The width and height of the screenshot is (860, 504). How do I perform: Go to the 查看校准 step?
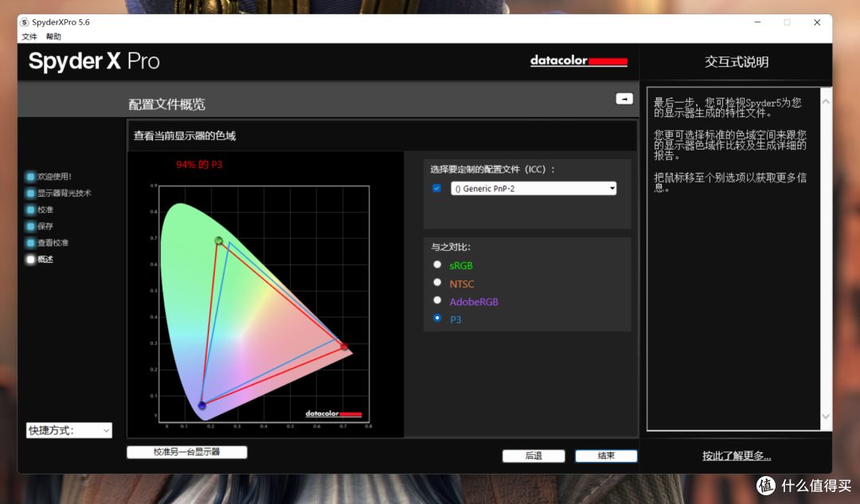[x=47, y=242]
